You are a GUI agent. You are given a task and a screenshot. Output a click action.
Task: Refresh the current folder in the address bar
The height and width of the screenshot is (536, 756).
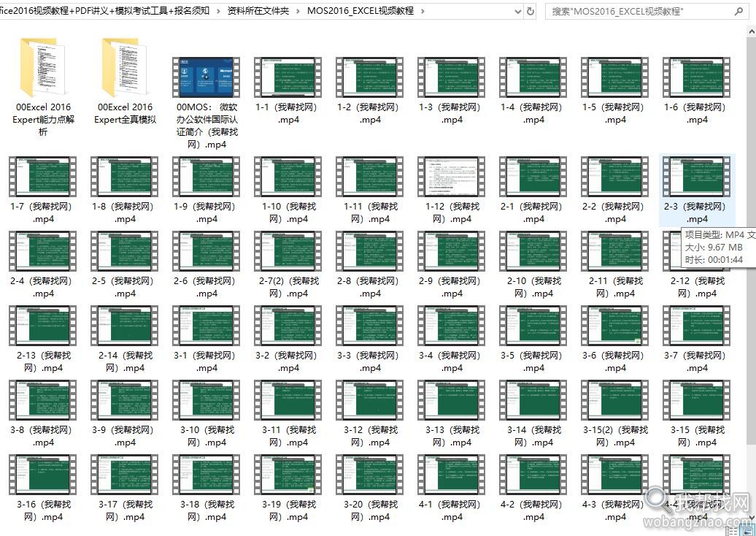pos(531,11)
